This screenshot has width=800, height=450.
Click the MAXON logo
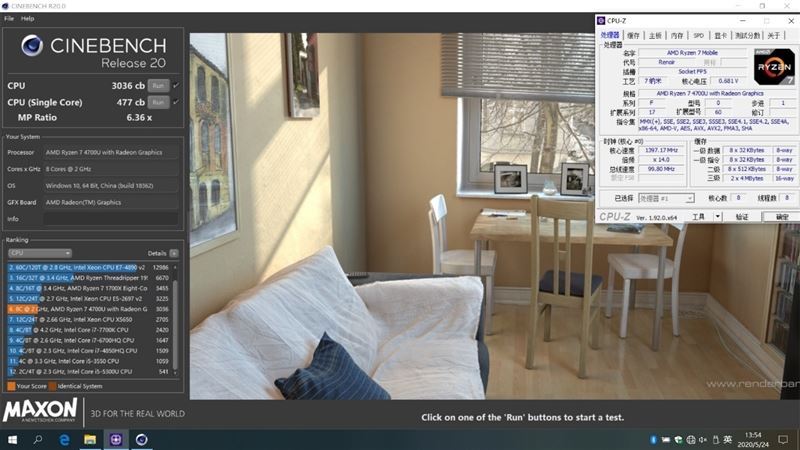[x=40, y=410]
